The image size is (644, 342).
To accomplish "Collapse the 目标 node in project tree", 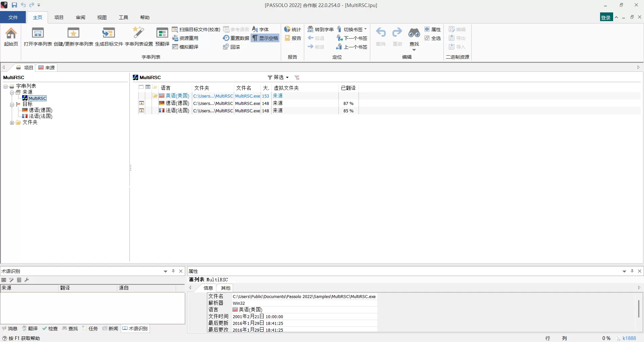I will click(12, 104).
